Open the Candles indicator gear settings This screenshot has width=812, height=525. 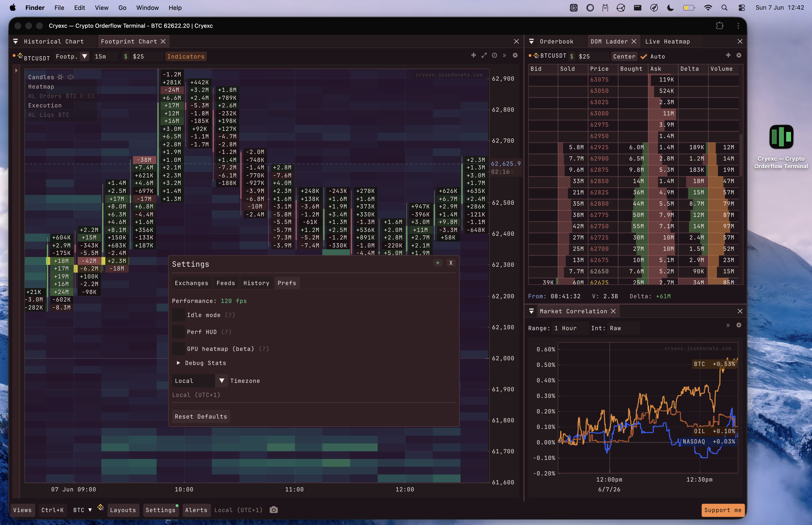tap(60, 77)
